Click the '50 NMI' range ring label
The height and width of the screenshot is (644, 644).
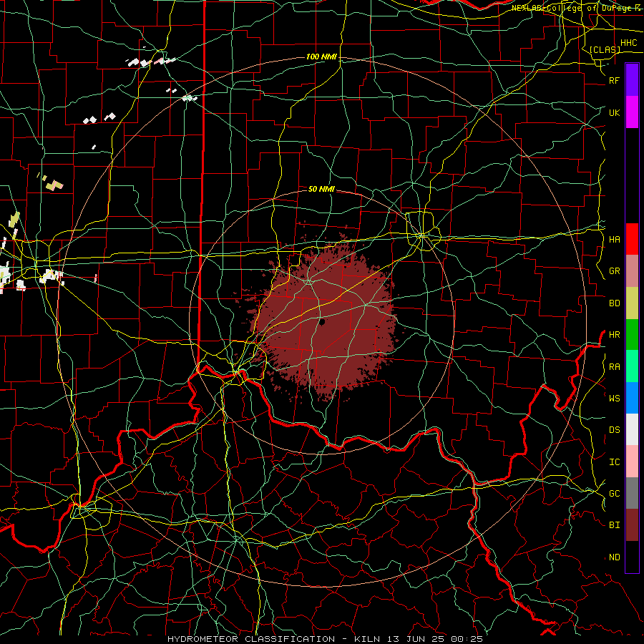click(321, 189)
